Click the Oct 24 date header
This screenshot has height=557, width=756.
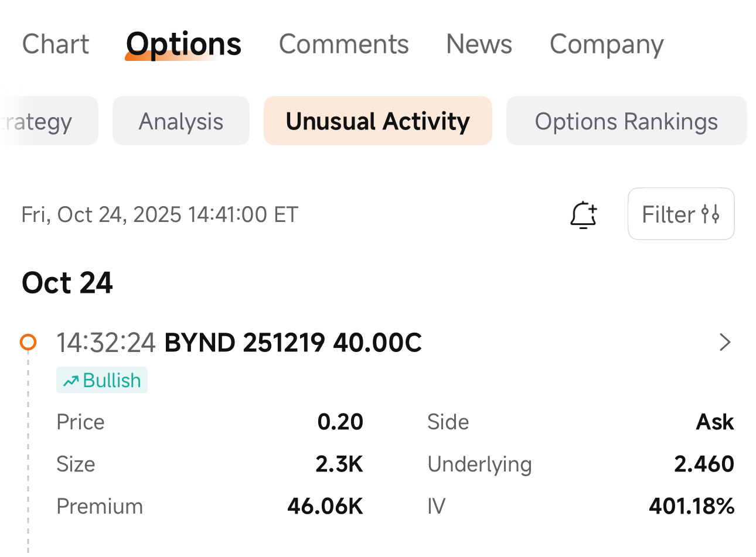click(67, 283)
